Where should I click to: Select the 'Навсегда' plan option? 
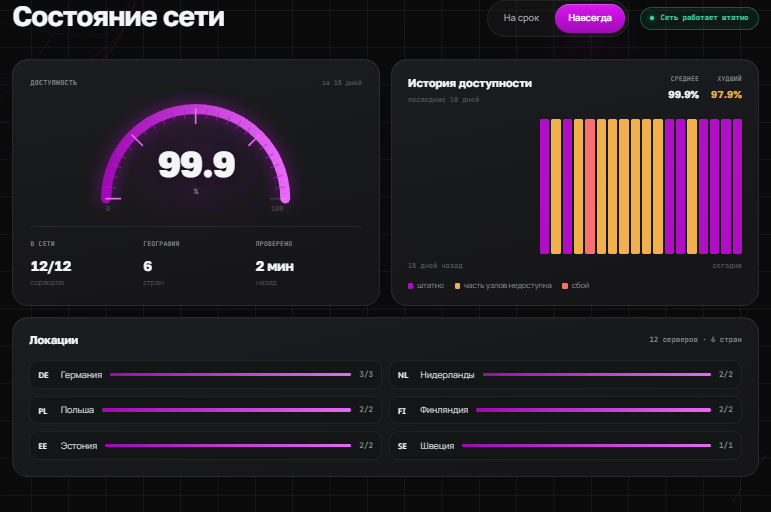590,18
